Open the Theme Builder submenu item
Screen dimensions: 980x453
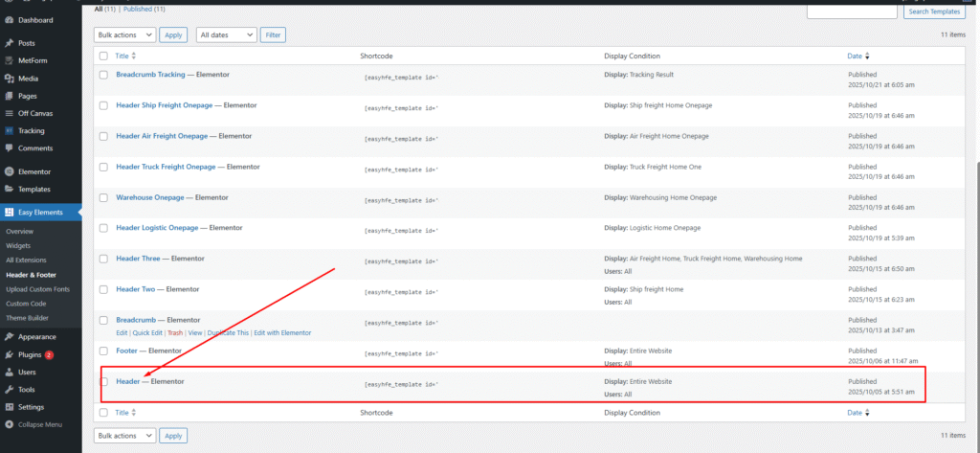coord(27,317)
